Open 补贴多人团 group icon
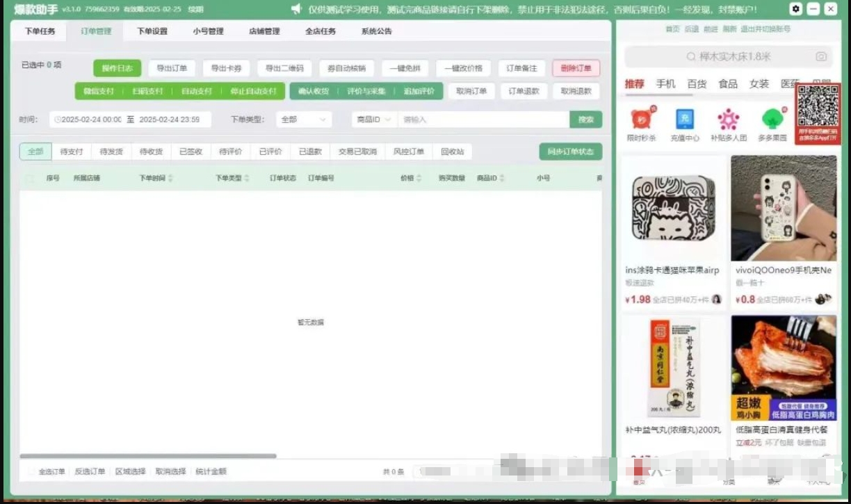The width and height of the screenshot is (851, 504). tap(728, 119)
